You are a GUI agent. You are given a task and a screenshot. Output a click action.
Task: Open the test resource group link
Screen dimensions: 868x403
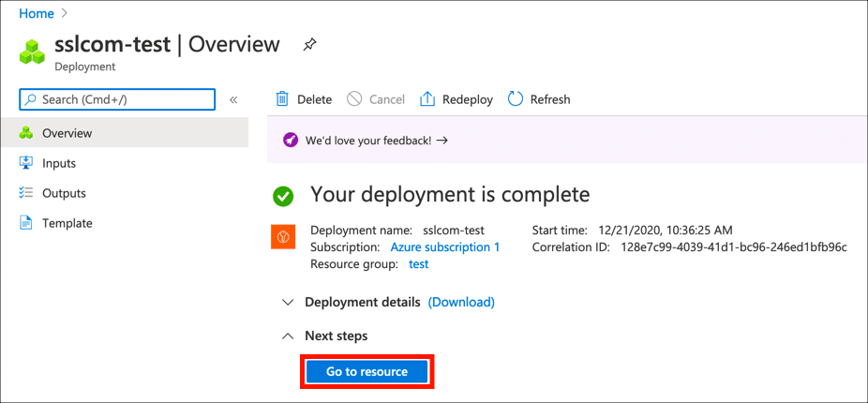tap(419, 264)
